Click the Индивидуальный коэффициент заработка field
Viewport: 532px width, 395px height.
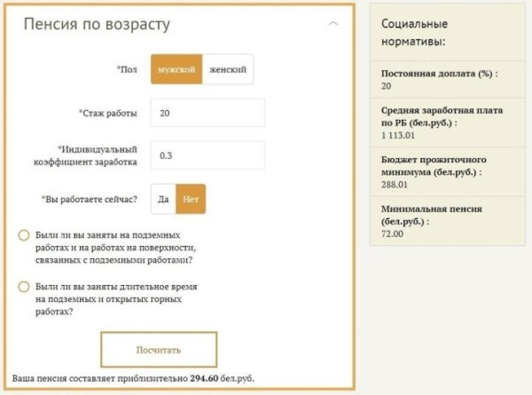pyautogui.click(x=207, y=155)
